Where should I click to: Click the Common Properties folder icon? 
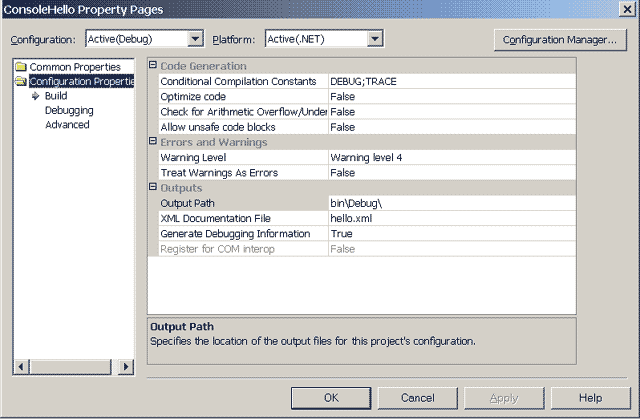[21, 67]
